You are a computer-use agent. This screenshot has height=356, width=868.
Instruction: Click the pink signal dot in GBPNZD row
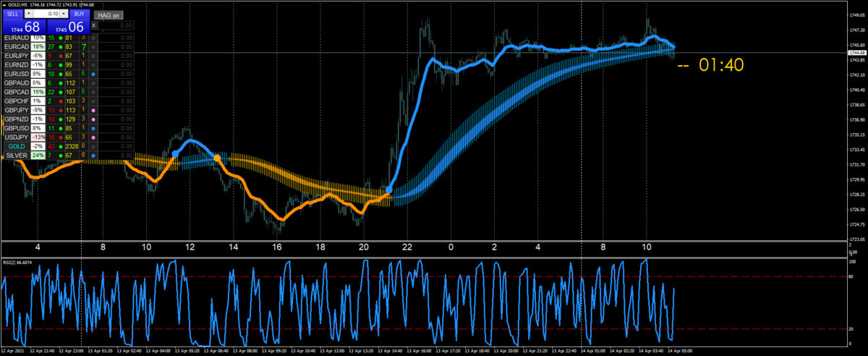tap(93, 119)
